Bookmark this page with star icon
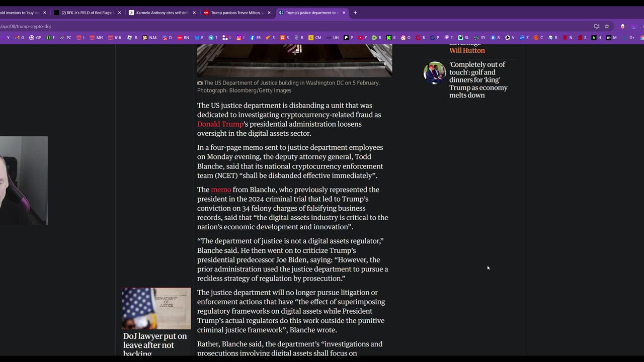644x362 pixels. [x=607, y=26]
